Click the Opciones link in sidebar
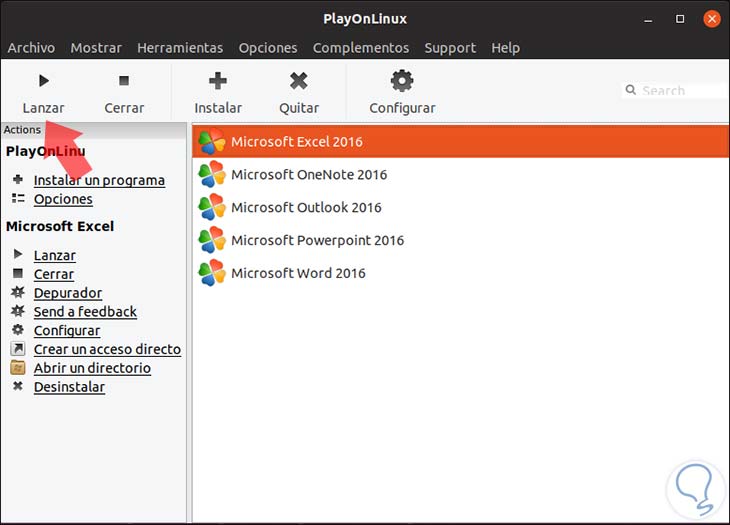Viewport: 730px width, 525px height. coord(63,199)
